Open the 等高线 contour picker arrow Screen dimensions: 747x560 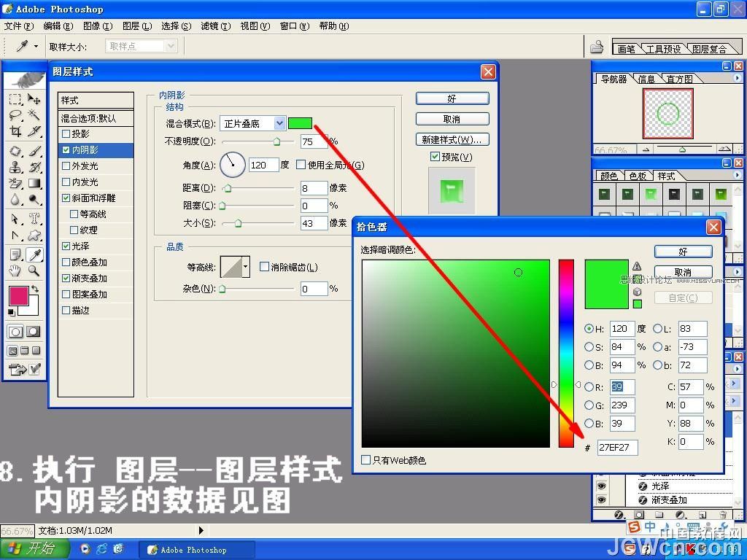(246, 267)
